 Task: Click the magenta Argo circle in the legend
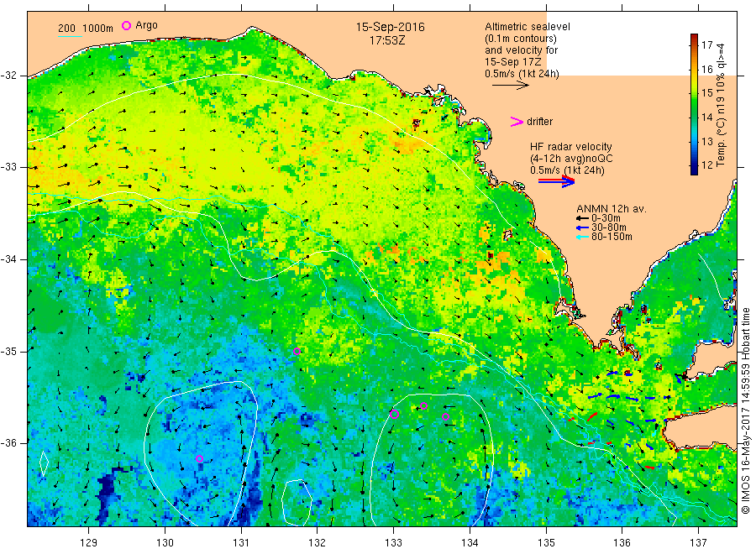coord(126,25)
